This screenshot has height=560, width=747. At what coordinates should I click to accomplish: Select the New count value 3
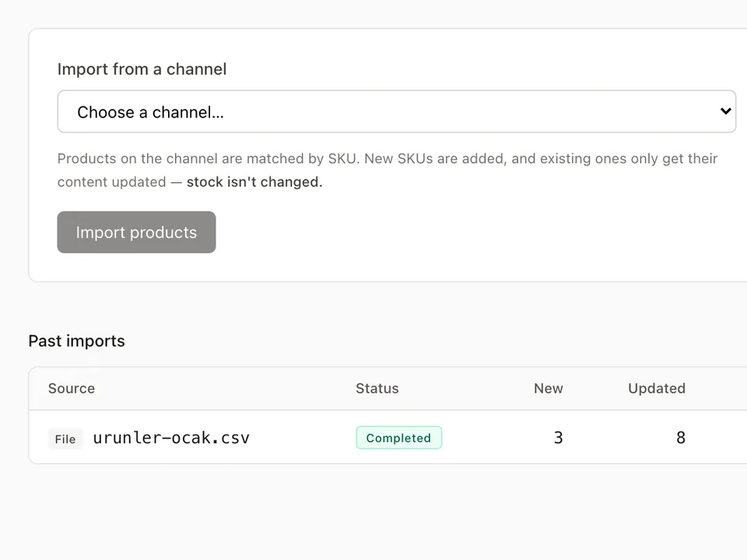pos(559,438)
